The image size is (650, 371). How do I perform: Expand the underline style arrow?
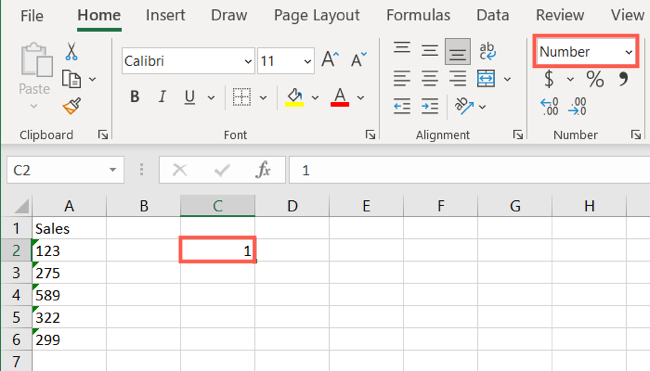tap(211, 98)
